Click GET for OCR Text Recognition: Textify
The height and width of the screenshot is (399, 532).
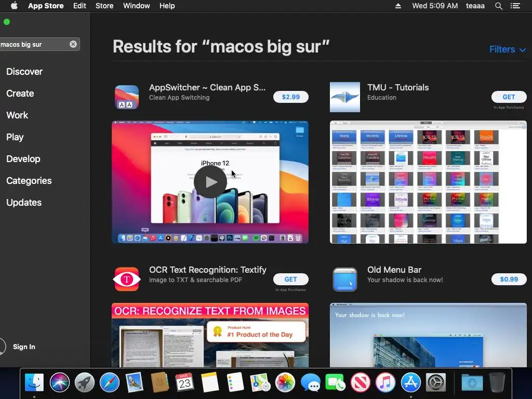[291, 279]
